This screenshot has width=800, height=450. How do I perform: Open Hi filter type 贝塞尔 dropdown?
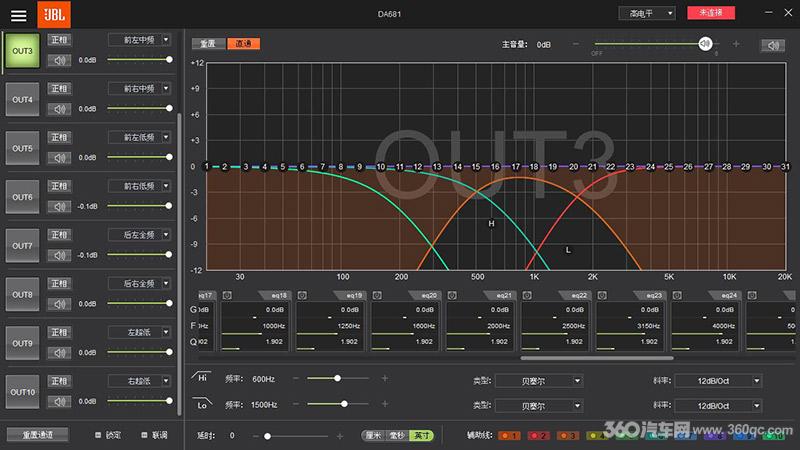point(539,381)
